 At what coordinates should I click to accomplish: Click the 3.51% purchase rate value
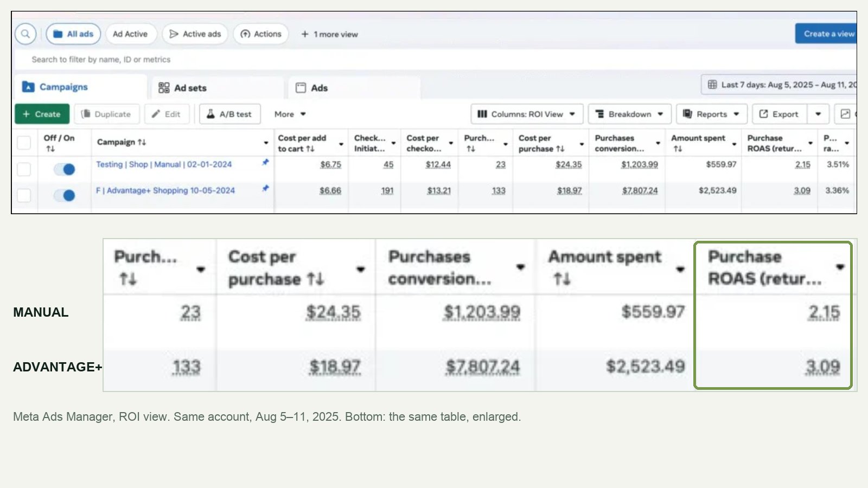[x=838, y=164]
